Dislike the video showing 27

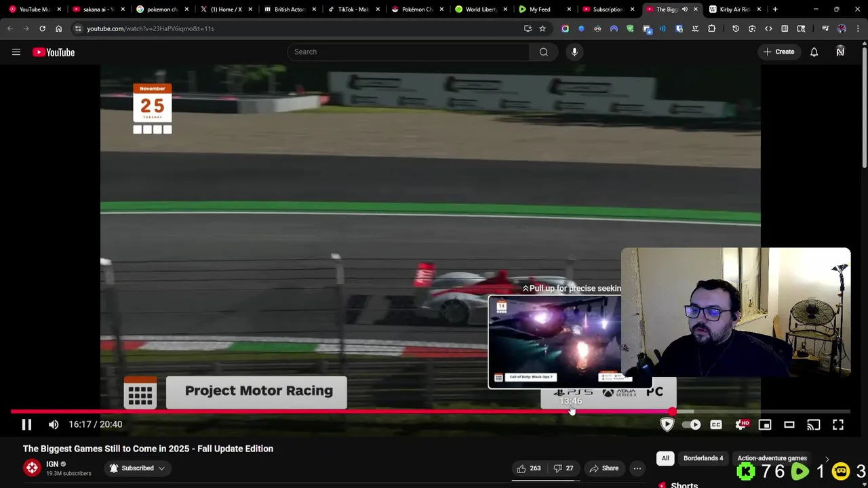(564, 468)
